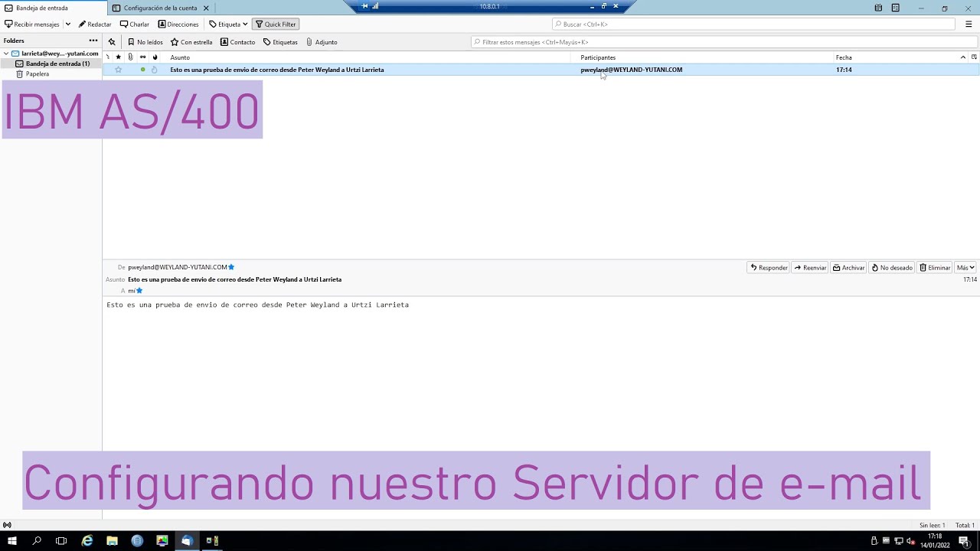Click the Archivar button
Viewport: 980px width, 551px height.
pyautogui.click(x=848, y=267)
